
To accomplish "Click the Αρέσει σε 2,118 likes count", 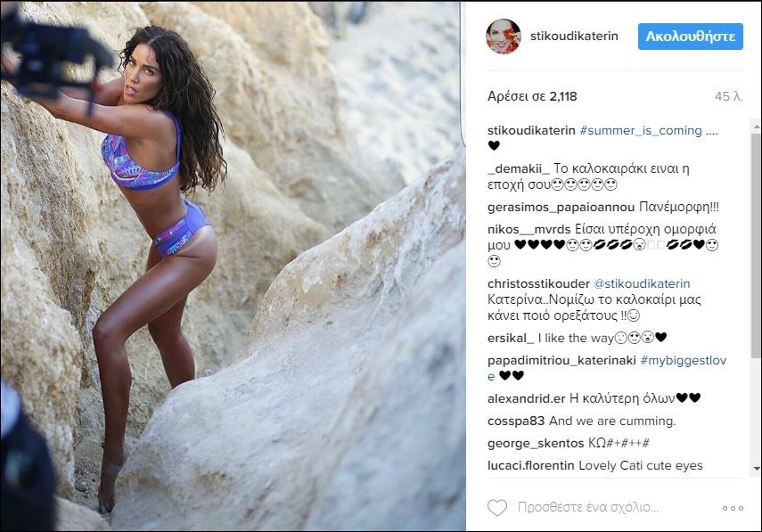I will tap(532, 96).
